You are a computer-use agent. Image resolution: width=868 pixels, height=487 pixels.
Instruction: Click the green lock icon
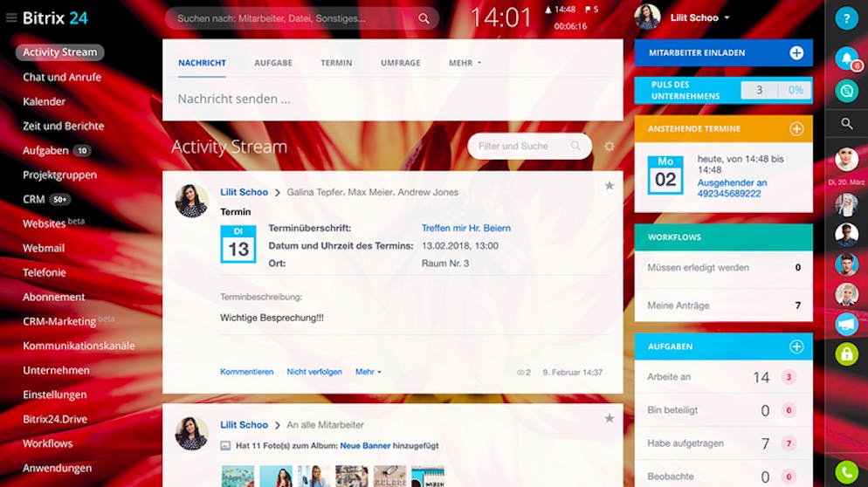click(846, 353)
